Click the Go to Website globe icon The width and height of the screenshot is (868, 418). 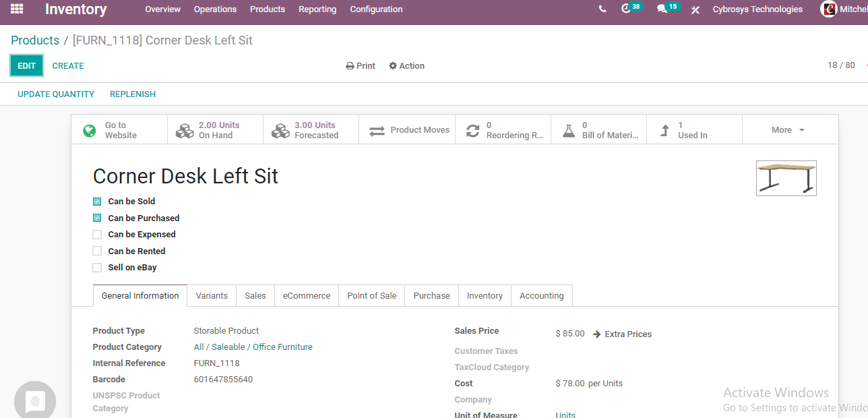(x=90, y=131)
